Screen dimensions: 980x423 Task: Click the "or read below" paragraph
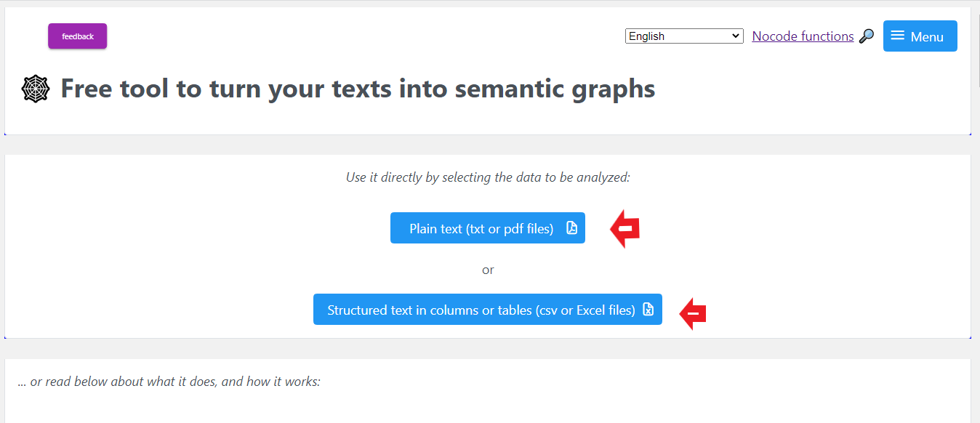(x=169, y=381)
